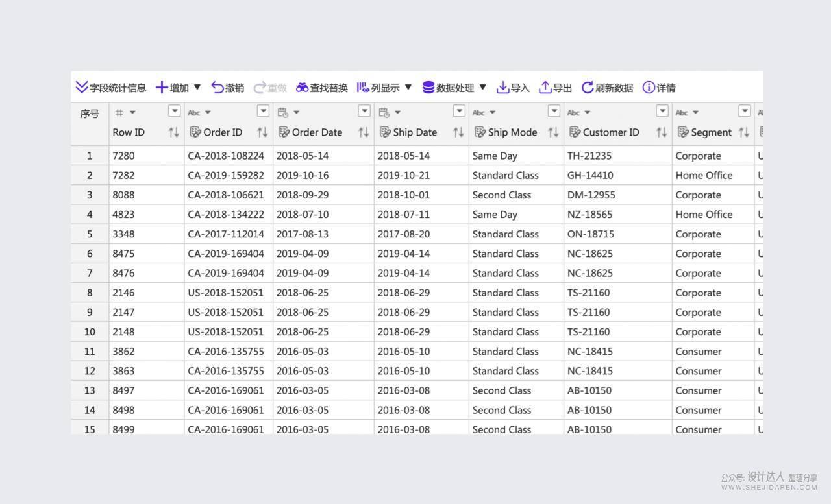The image size is (831, 504).
Task: Sort the table by Ship Mode
Action: tap(553, 132)
